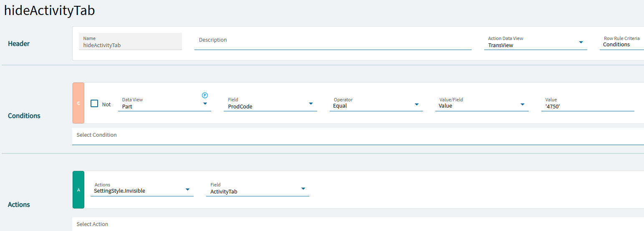Expand the Data View dropdown showing Part
The height and width of the screenshot is (231, 644).
[205, 104]
